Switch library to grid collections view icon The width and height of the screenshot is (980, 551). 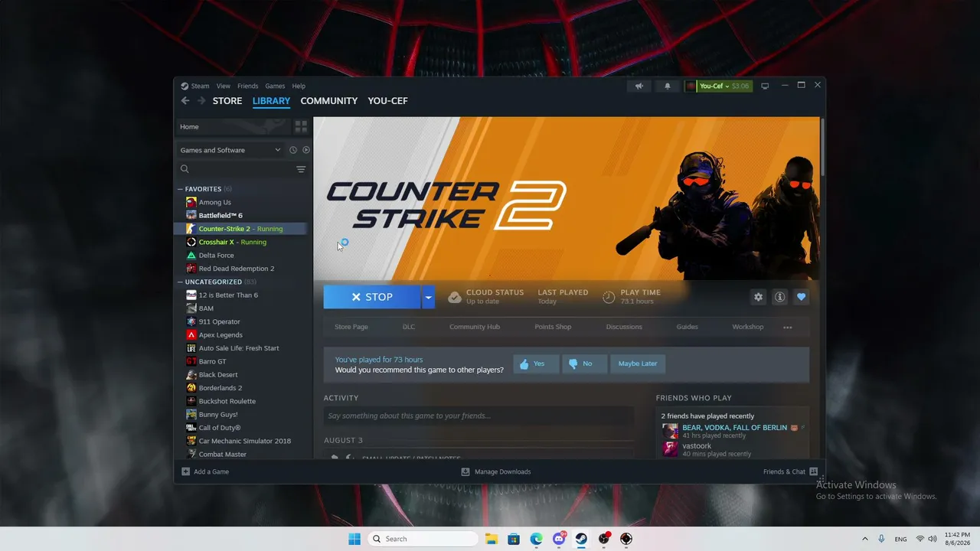(301, 126)
